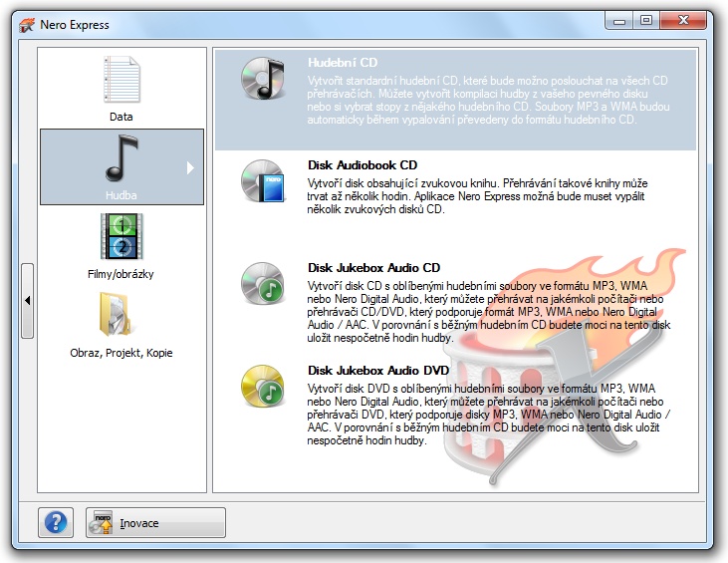Click the Jukebox Audio DVD description paragraph
728x563 pixels.
(x=489, y=415)
